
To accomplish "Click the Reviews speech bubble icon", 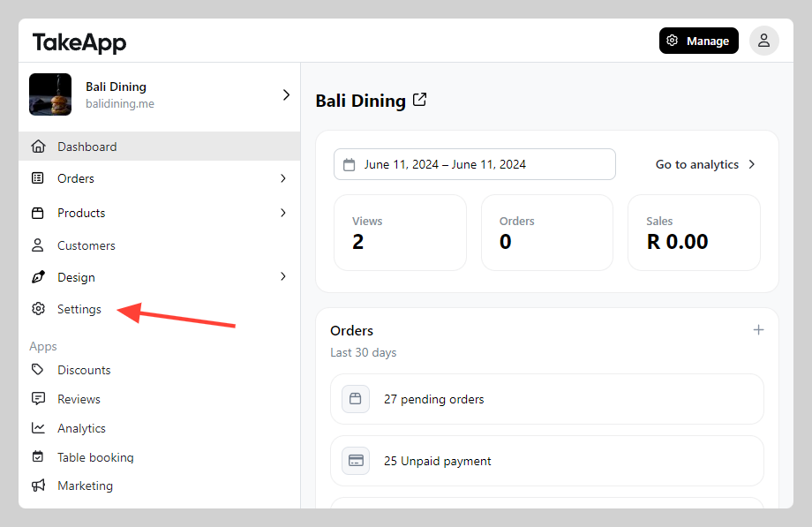I will click(38, 398).
